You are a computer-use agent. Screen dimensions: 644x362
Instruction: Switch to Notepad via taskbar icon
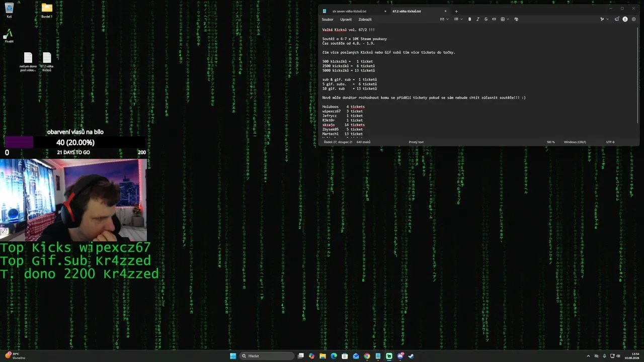378,356
